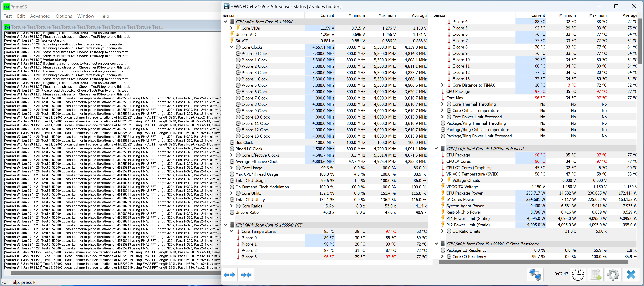The image size is (644, 286).
Task: Click the icon beside Average Effective Clock
Action: point(232,161)
